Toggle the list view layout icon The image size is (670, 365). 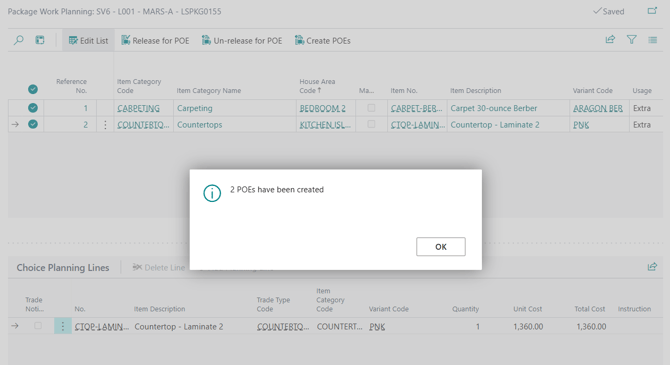(x=652, y=40)
